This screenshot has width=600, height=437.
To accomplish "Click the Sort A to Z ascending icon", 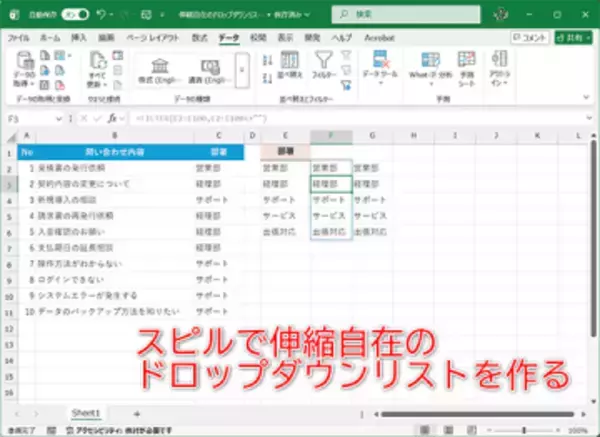I will pyautogui.click(x=267, y=60).
